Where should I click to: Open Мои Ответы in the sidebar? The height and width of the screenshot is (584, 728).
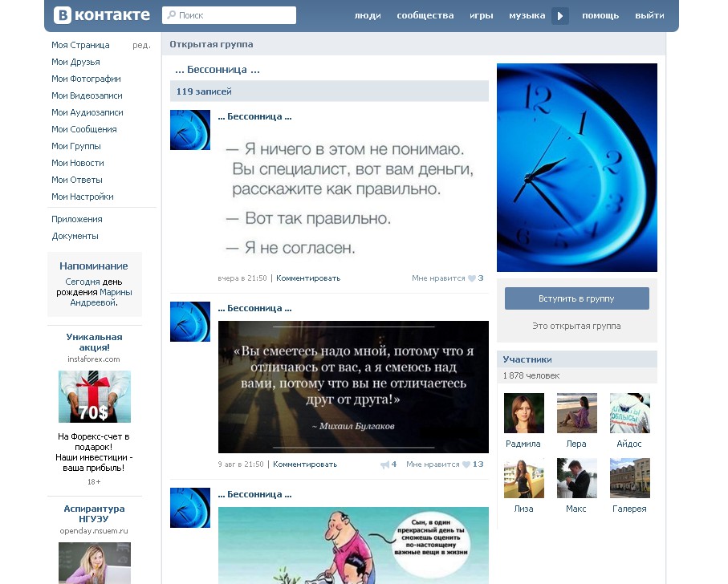coord(76,180)
